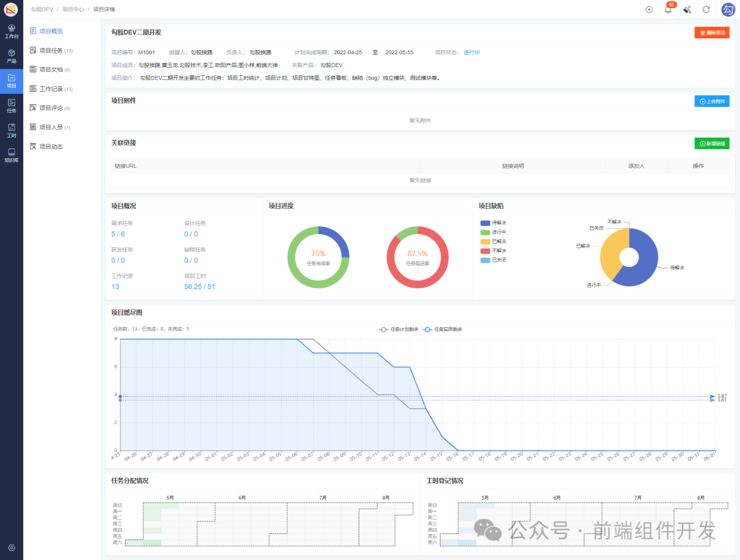Open the 知识库 knowledge base section
Viewport: 740px width, 560px height.
(12, 155)
